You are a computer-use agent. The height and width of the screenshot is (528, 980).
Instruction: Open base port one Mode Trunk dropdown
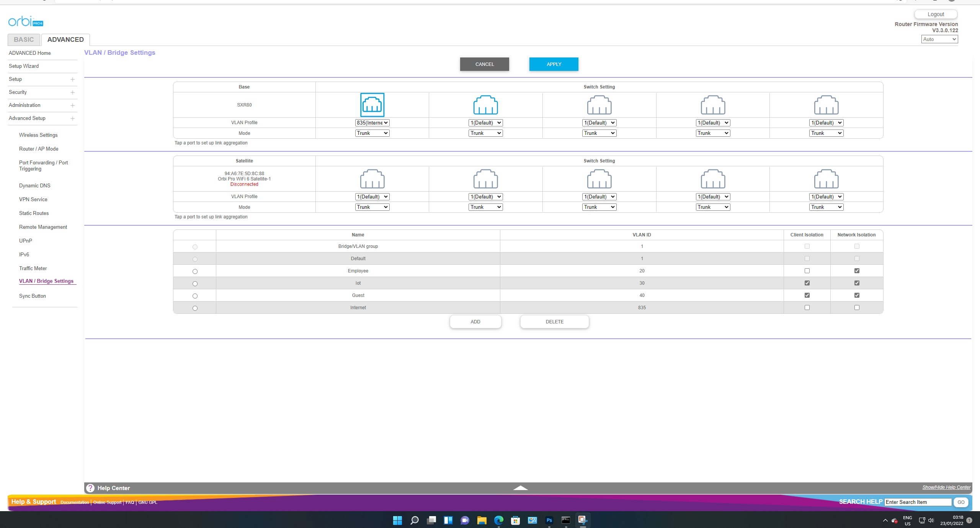point(372,133)
